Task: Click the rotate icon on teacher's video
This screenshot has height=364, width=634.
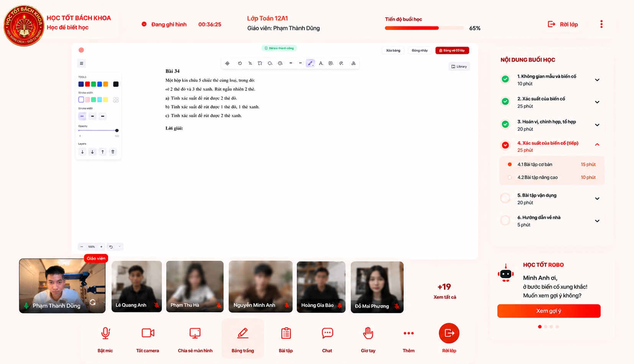Action: pos(93,302)
